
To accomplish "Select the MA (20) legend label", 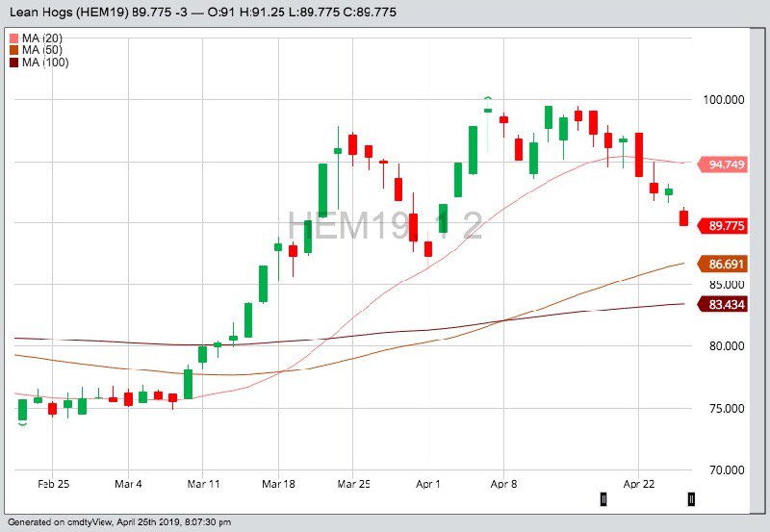I will (x=43, y=38).
